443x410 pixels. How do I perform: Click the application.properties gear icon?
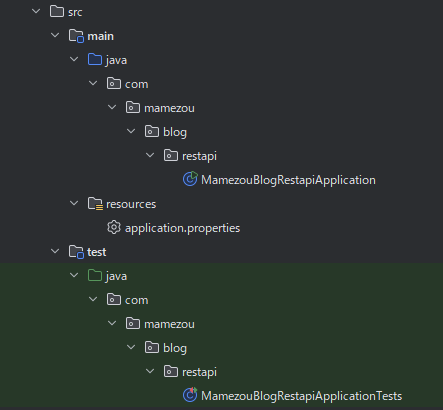click(x=114, y=227)
